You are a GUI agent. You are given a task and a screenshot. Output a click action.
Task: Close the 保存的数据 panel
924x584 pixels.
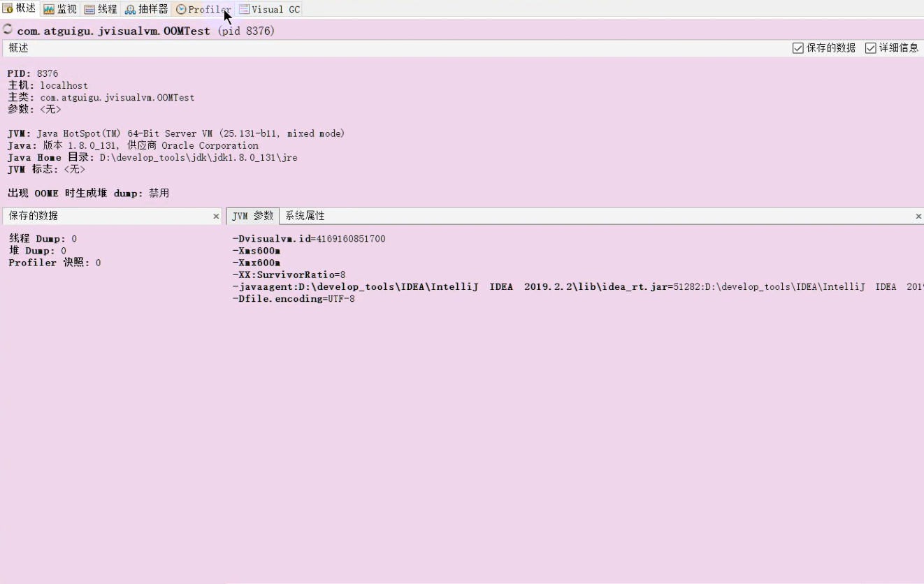point(216,217)
